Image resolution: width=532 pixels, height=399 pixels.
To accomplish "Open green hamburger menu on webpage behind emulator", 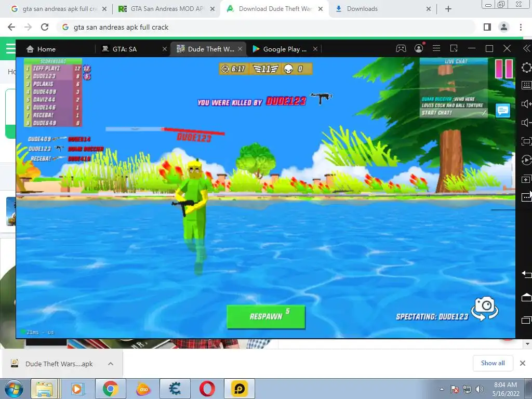I will 10,48.
